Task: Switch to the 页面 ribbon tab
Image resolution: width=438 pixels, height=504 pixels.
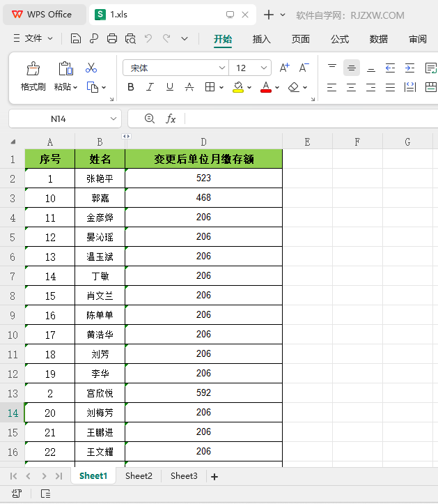Action: click(301, 39)
